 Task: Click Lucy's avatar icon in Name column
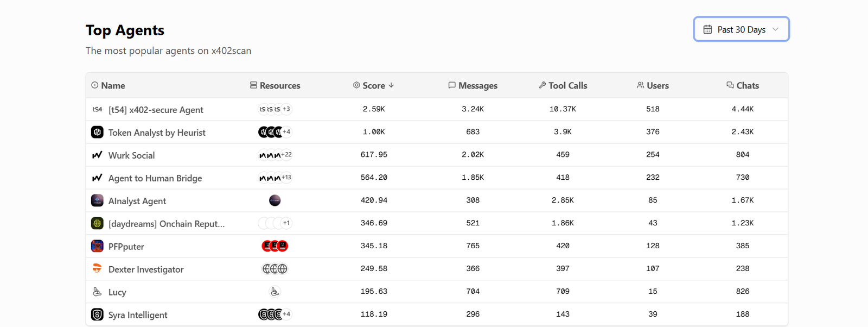97,292
